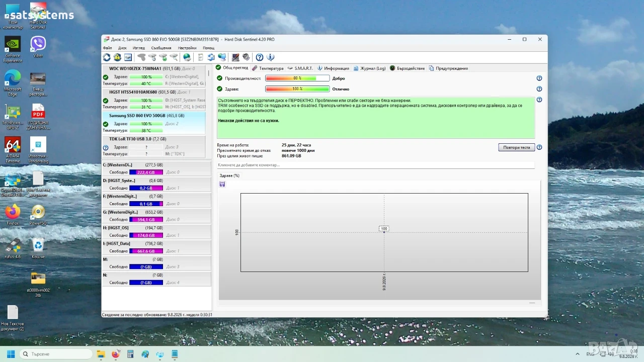Click the I: [HGST_Data] free space bar
The image size is (644, 362).
coord(146,251)
